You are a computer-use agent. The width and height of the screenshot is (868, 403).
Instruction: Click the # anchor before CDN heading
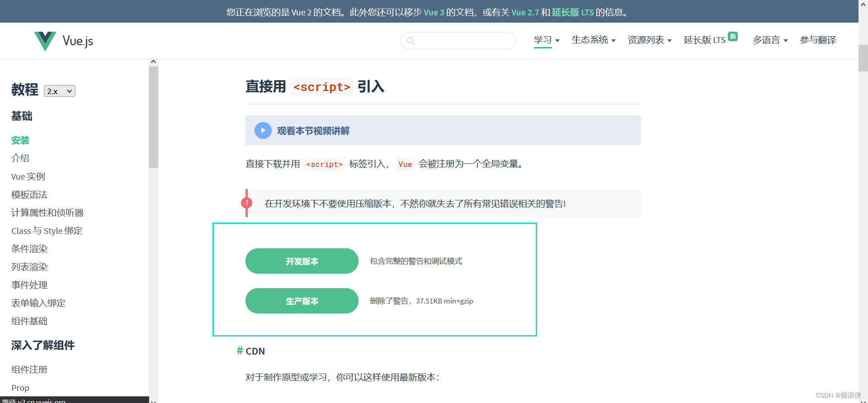[x=240, y=351]
